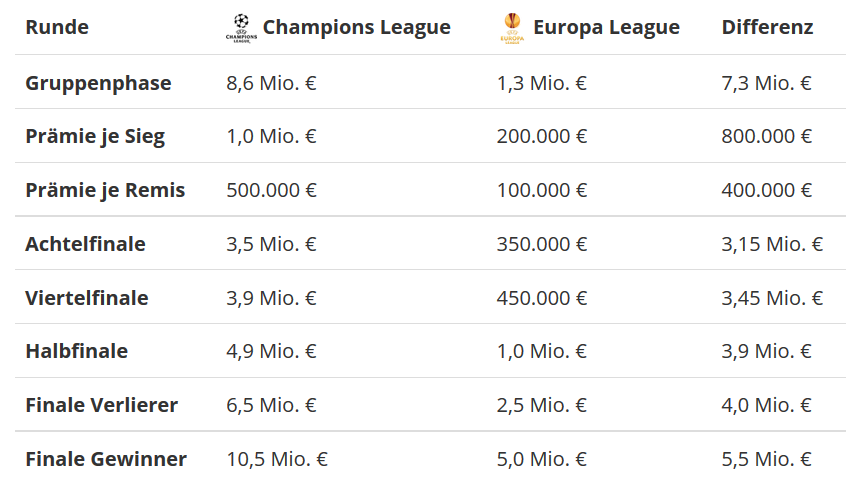Screen dimensions: 847x495
Task: Select the Prämie je Sieg row label
Action: point(95,137)
